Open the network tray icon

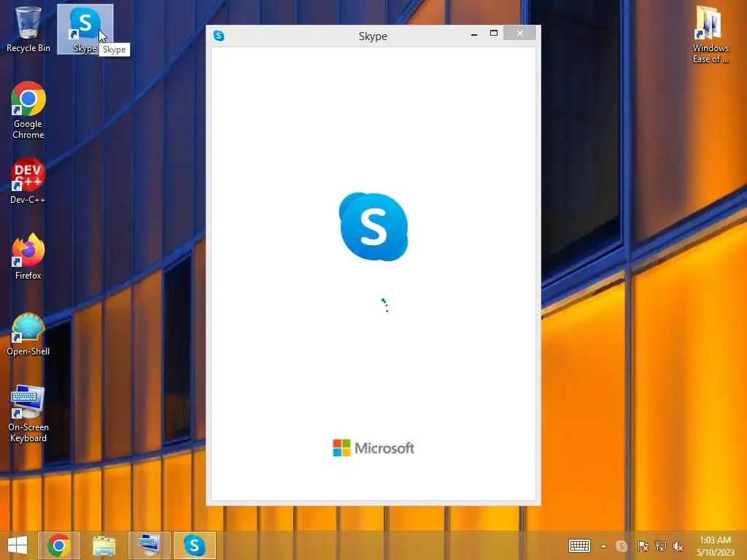661,546
